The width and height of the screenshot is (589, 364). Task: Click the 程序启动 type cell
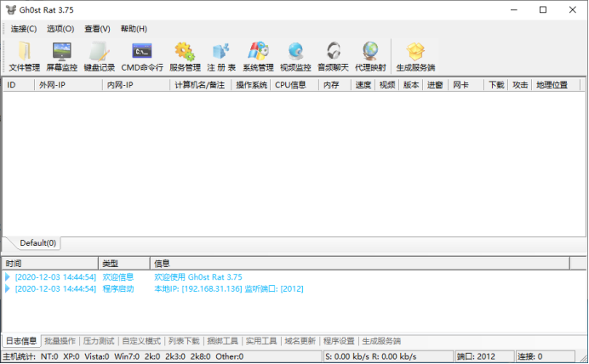[x=118, y=289]
